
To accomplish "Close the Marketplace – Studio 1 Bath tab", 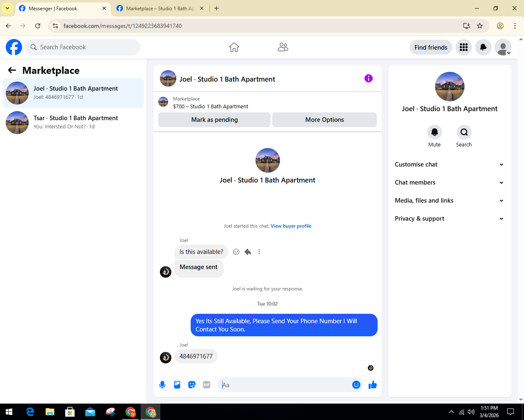I will point(201,8).
